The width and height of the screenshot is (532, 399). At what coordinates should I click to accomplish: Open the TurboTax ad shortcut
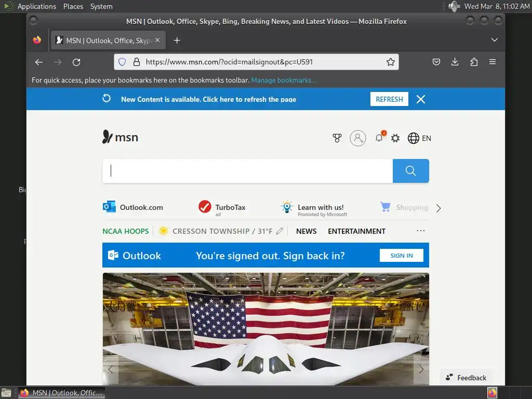pos(222,208)
